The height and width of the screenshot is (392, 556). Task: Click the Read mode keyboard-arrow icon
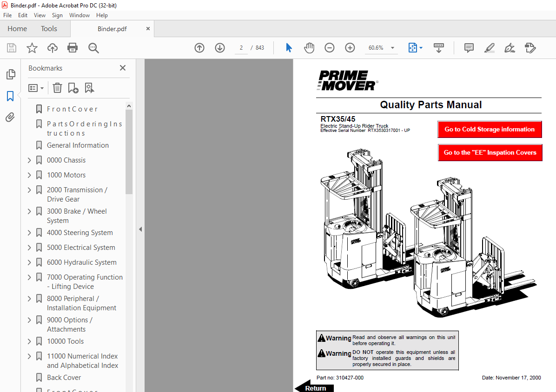point(439,48)
